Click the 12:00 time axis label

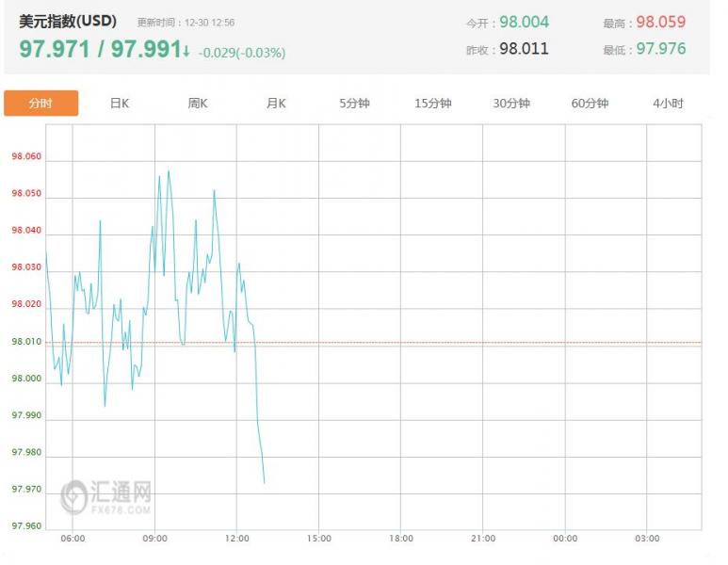(x=237, y=539)
